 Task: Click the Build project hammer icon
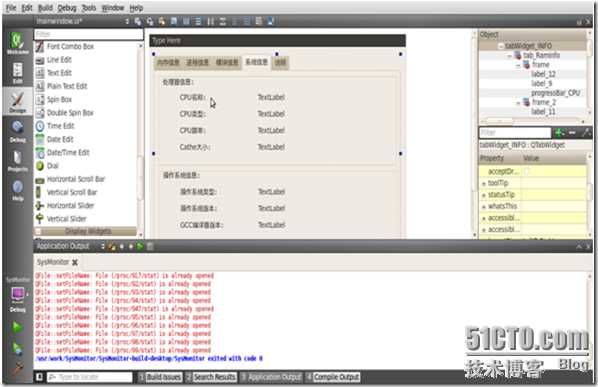(x=17, y=367)
